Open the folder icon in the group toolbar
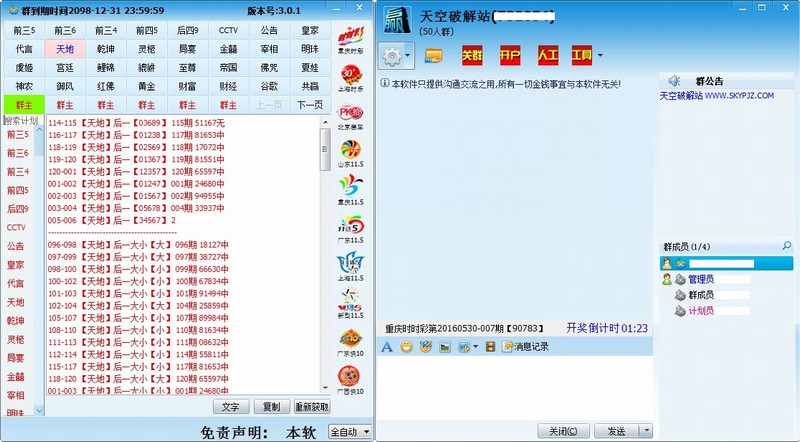This screenshot has height=442, width=800. (x=434, y=55)
